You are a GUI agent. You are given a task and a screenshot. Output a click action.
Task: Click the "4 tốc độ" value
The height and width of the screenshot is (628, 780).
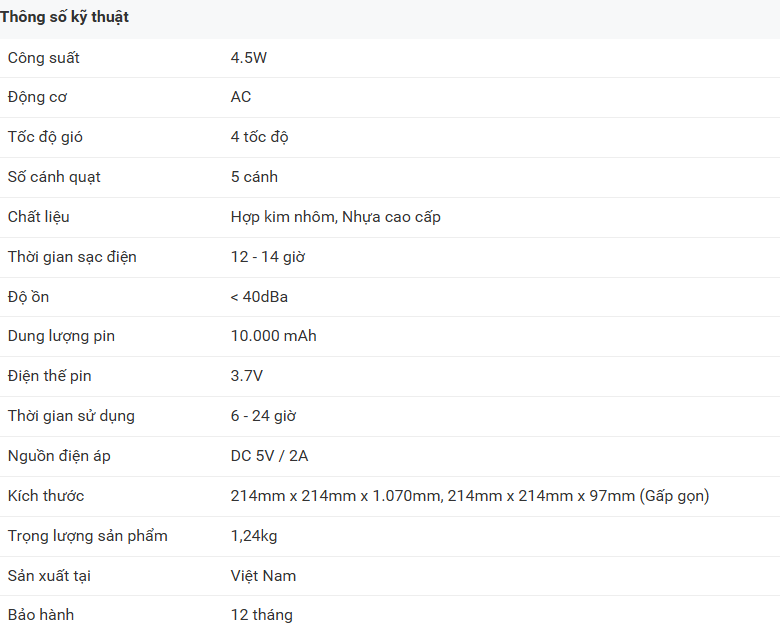(260, 137)
